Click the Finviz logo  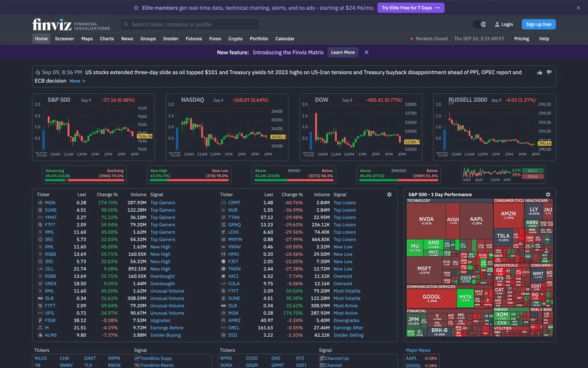tap(71, 25)
